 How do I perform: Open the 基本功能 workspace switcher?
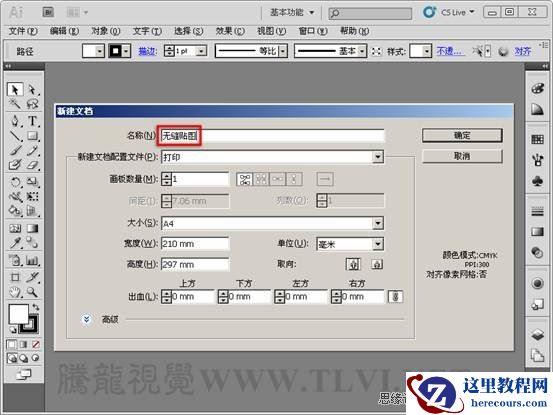tap(292, 12)
